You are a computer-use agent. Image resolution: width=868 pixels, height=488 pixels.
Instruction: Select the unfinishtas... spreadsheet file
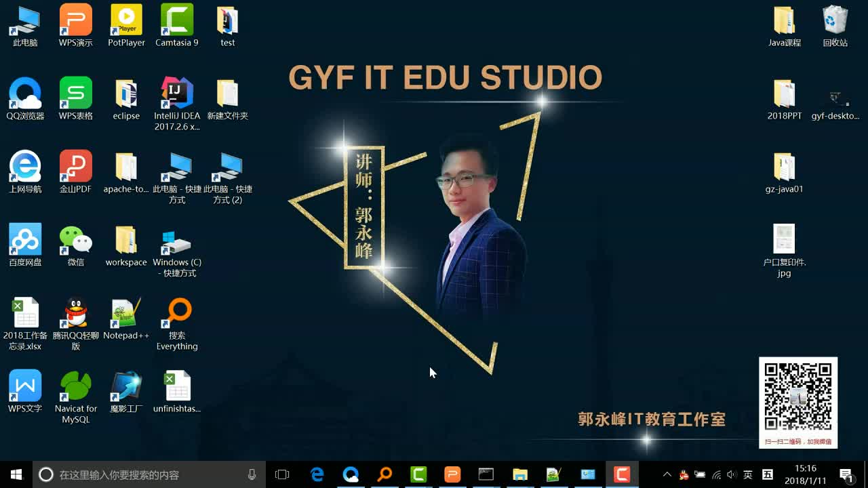coord(177,392)
